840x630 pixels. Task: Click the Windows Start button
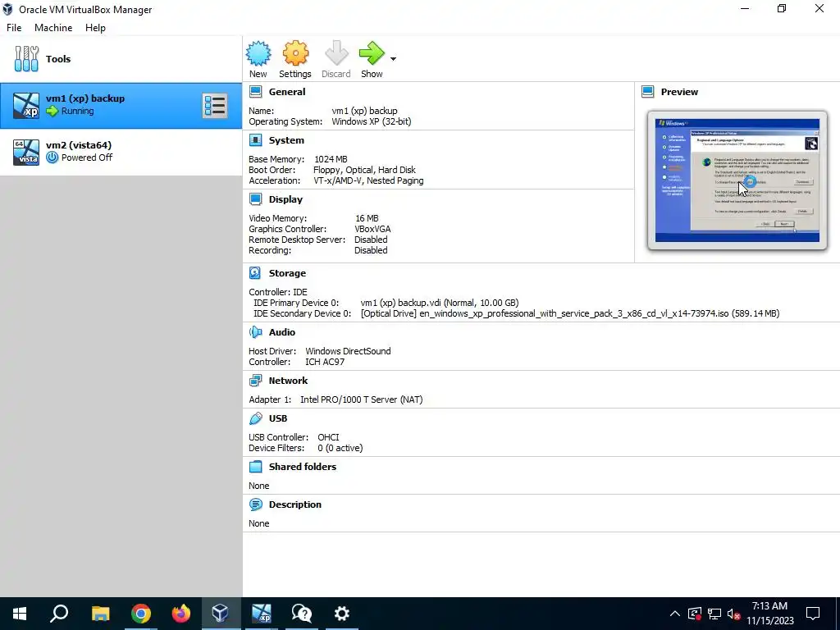pos(20,614)
